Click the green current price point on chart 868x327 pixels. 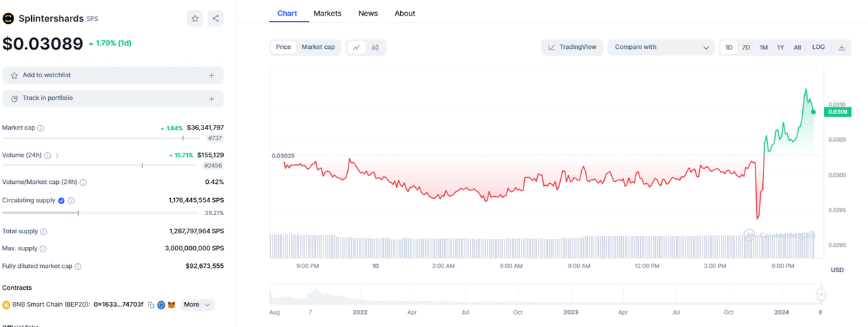point(813,111)
